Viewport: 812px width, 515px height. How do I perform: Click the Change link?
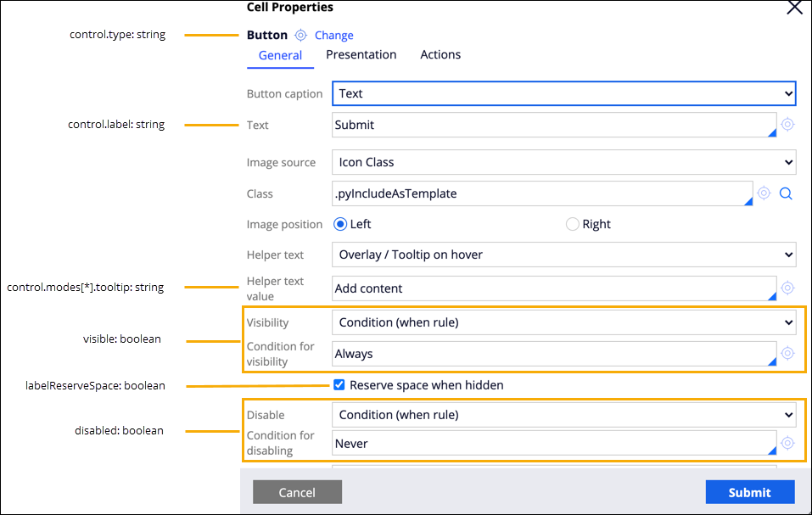pyautogui.click(x=334, y=36)
